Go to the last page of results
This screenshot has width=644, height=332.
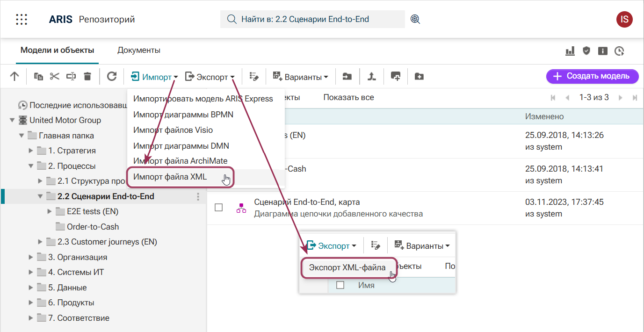coord(635,98)
